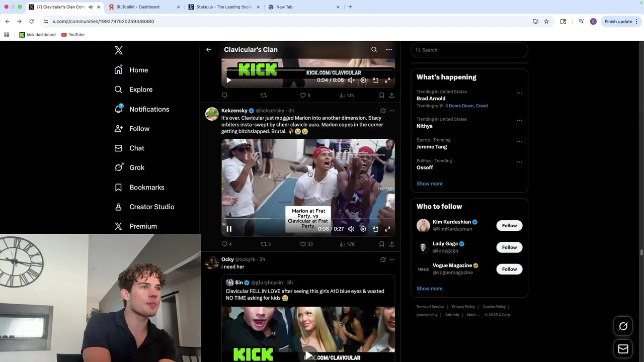Image resolution: width=644 pixels, height=362 pixels.
Task: Open Grok explain icon on Ocky post
Action: click(383, 259)
